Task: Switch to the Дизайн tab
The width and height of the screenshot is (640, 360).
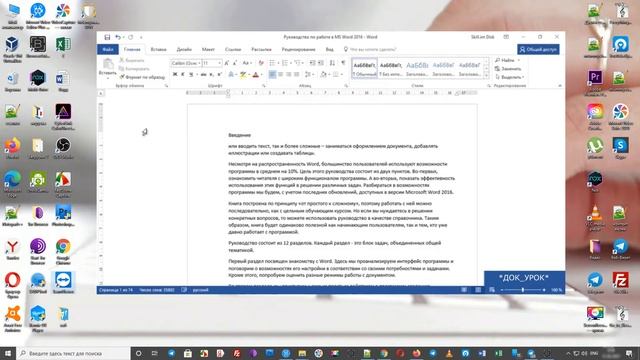Action: [x=184, y=49]
